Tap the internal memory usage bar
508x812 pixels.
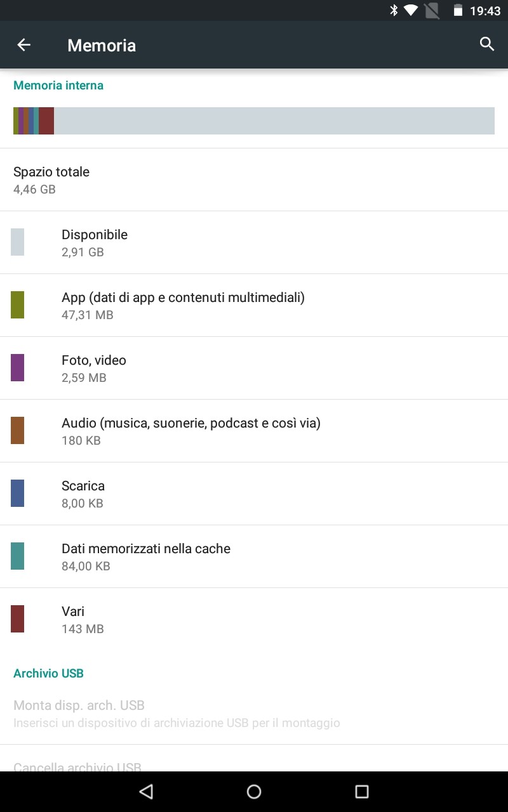click(x=254, y=121)
